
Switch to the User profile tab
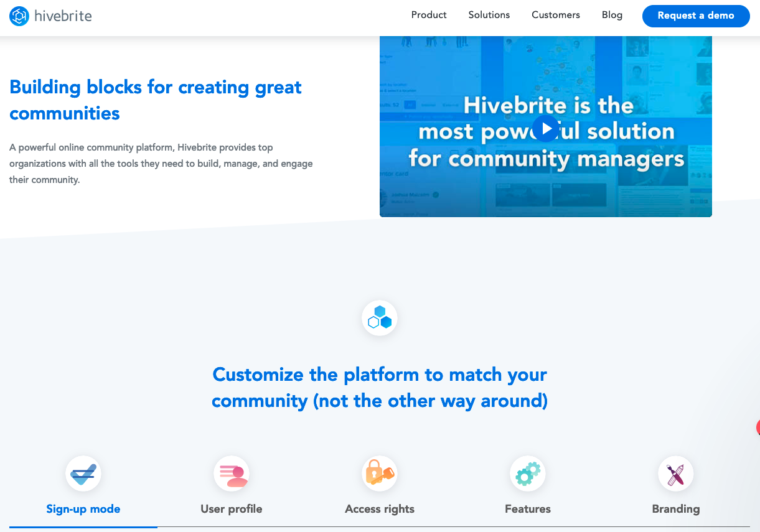(x=232, y=509)
